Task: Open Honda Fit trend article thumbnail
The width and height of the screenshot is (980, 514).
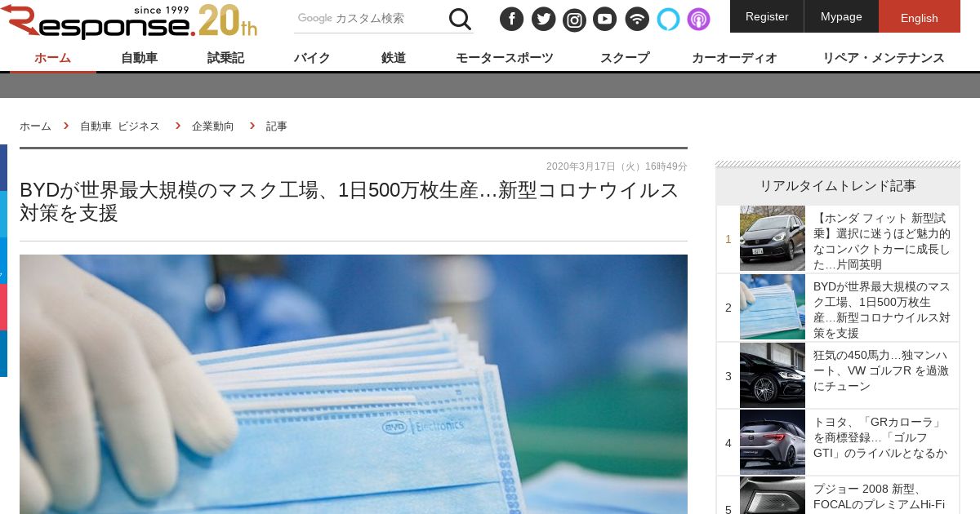Action: pos(773,238)
